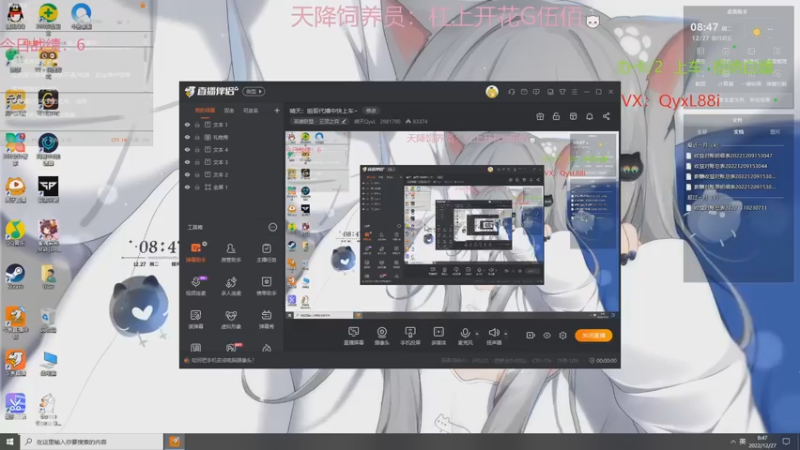Click the live preview canvas

point(452,225)
